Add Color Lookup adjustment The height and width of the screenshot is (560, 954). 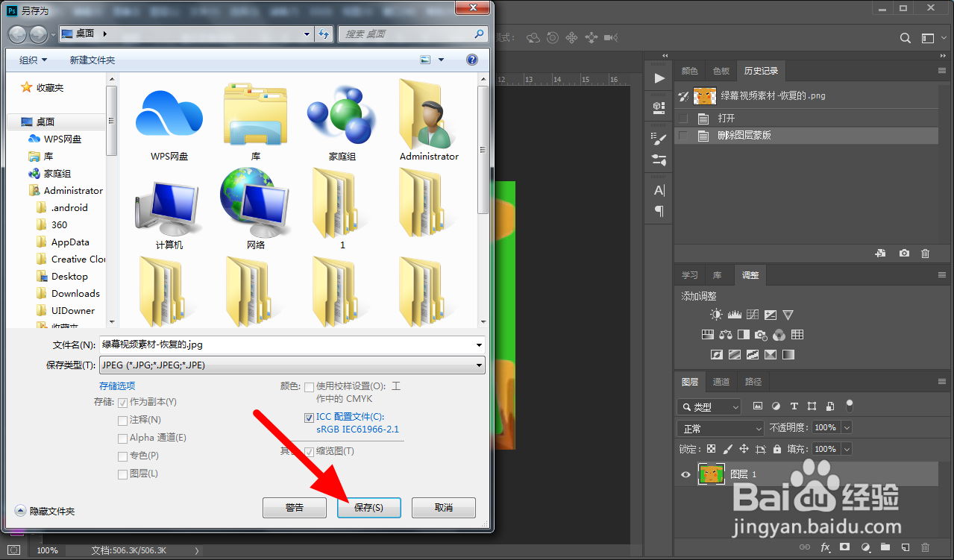[x=797, y=335]
